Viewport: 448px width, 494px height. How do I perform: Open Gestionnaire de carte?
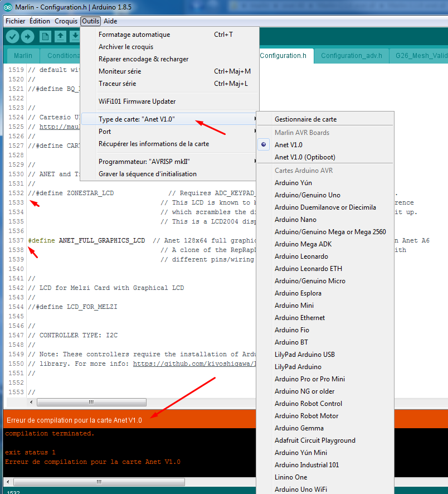tap(325, 119)
